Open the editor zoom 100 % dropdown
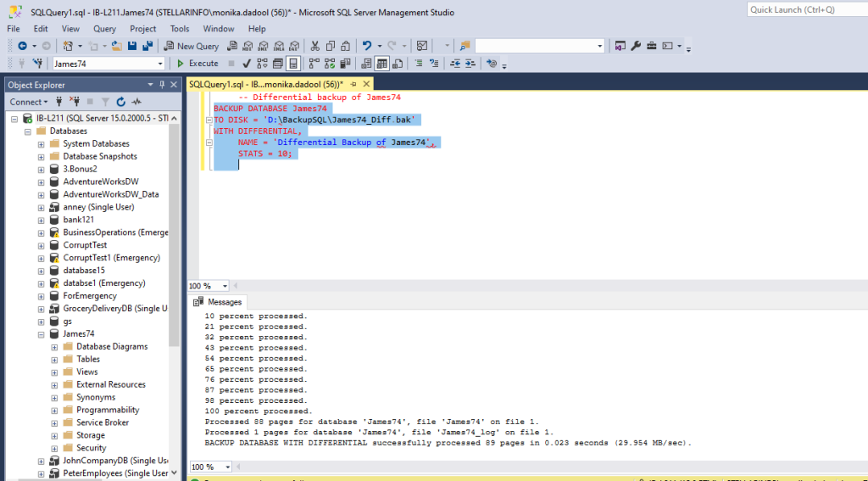This screenshot has height=481, width=868. pos(225,286)
